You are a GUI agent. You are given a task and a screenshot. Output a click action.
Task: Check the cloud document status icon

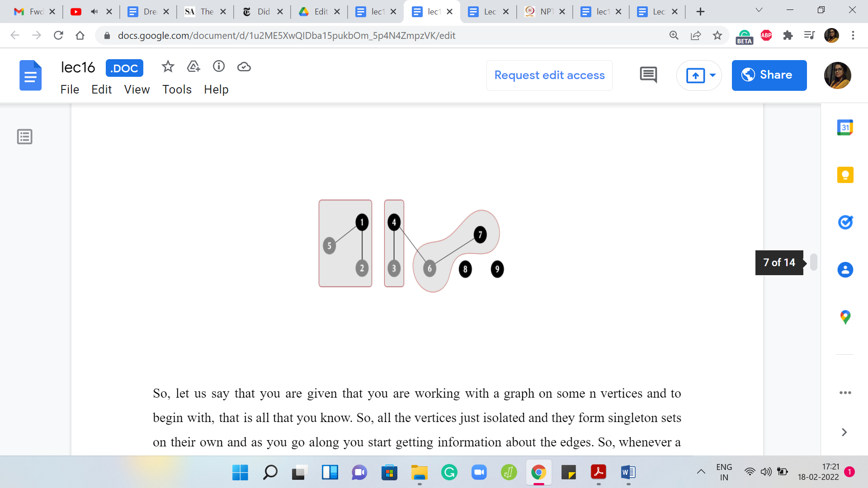pos(244,67)
